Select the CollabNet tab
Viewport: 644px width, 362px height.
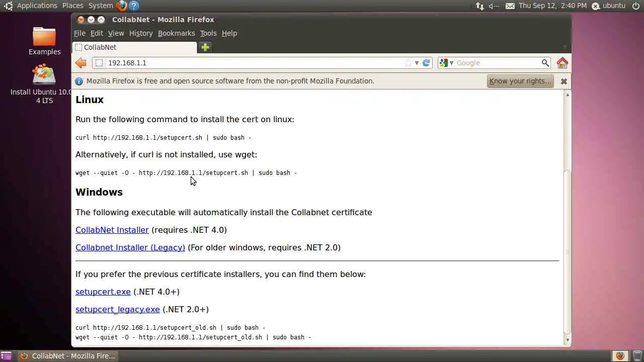[x=134, y=47]
